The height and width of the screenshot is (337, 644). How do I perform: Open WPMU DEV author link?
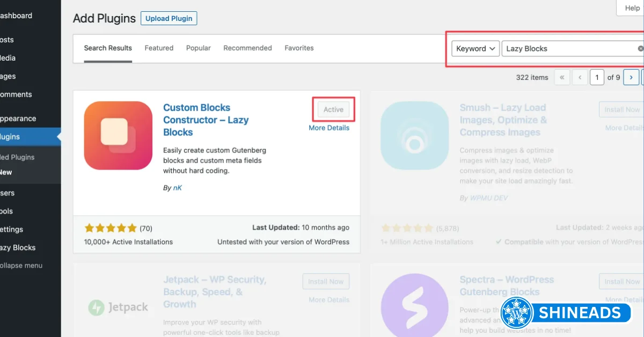pos(488,198)
